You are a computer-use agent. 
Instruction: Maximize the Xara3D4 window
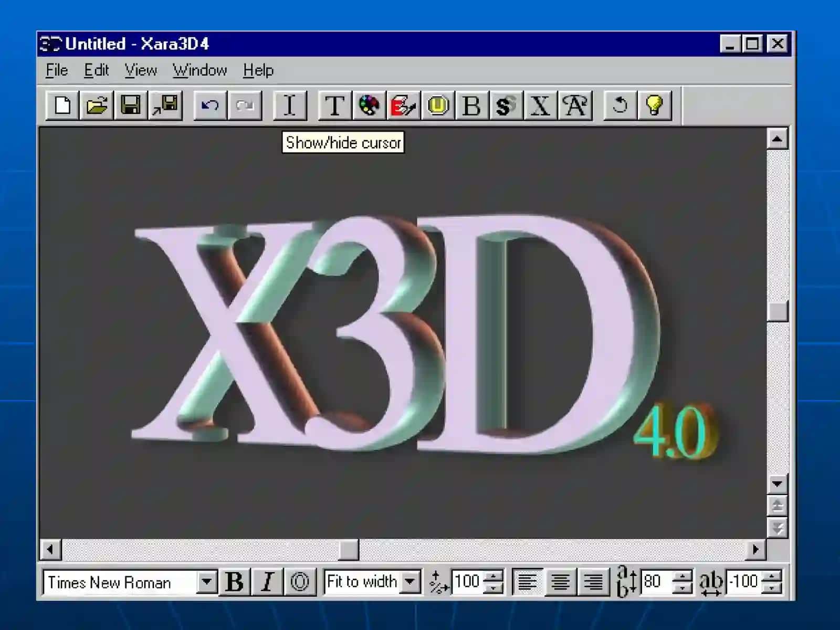pos(752,44)
